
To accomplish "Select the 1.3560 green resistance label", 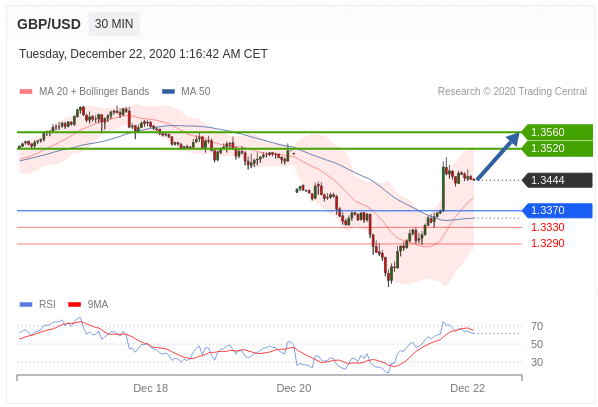I will [557, 132].
